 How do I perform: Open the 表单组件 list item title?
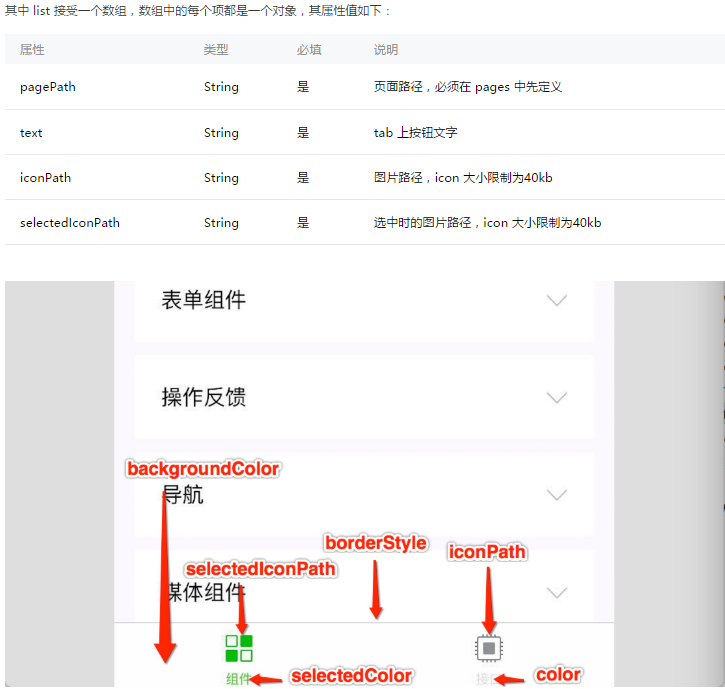(203, 300)
